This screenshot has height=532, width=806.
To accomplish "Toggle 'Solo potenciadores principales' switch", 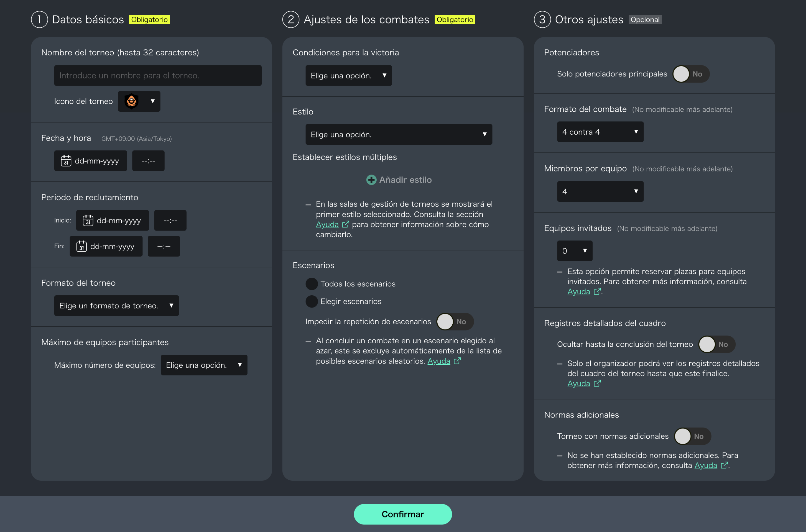I will (x=691, y=74).
